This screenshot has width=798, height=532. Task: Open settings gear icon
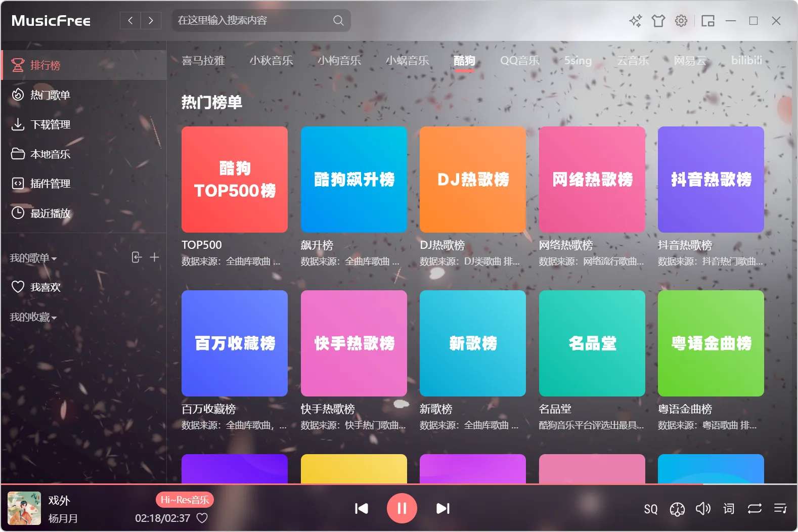[681, 21]
